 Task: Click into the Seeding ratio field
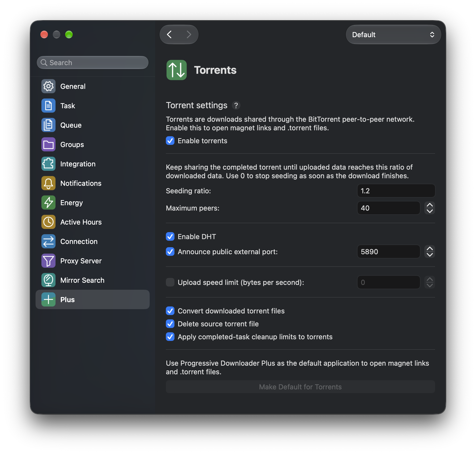click(396, 191)
